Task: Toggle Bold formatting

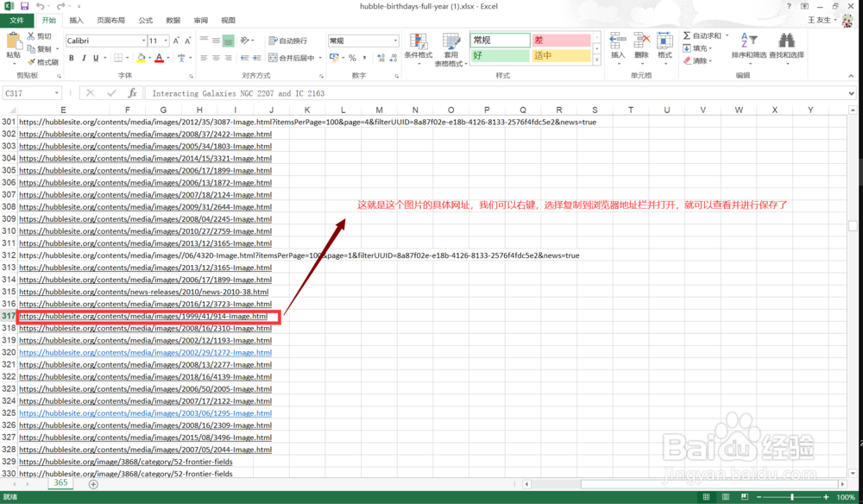Action: pyautogui.click(x=71, y=58)
